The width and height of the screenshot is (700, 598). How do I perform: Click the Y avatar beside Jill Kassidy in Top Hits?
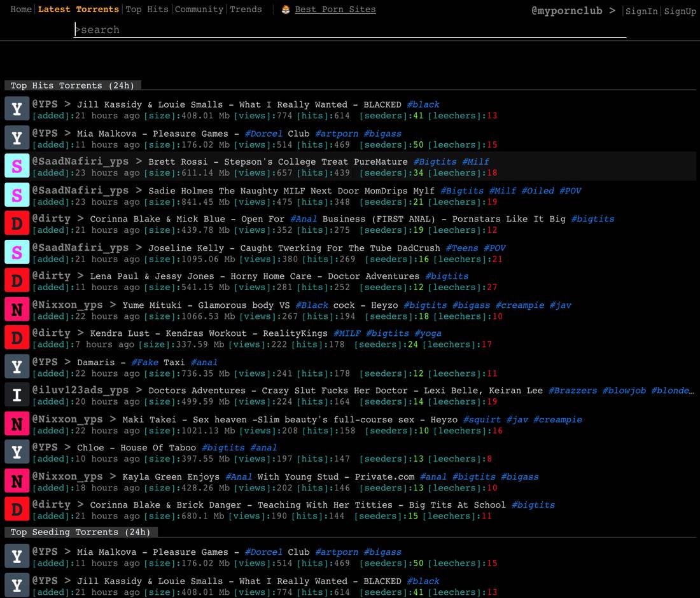point(17,109)
